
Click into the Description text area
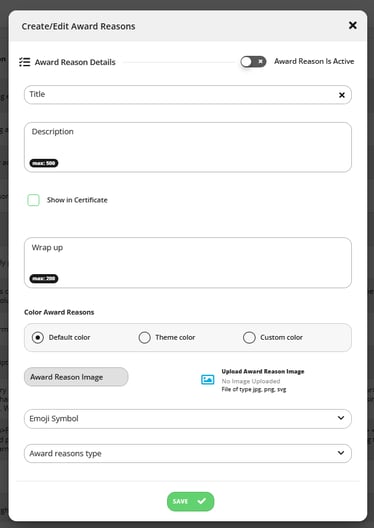[188, 147]
